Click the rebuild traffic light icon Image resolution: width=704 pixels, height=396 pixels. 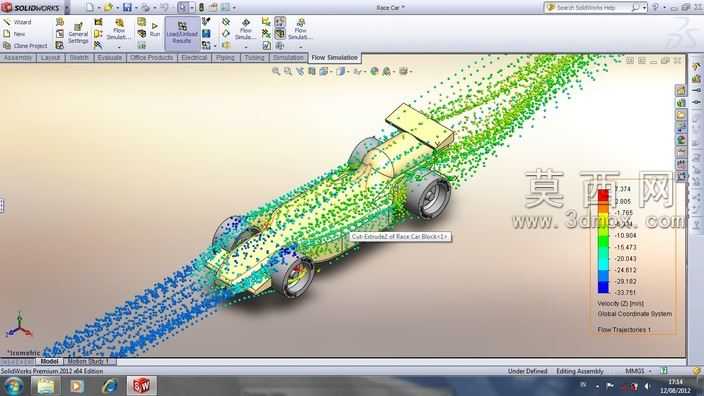201,7
